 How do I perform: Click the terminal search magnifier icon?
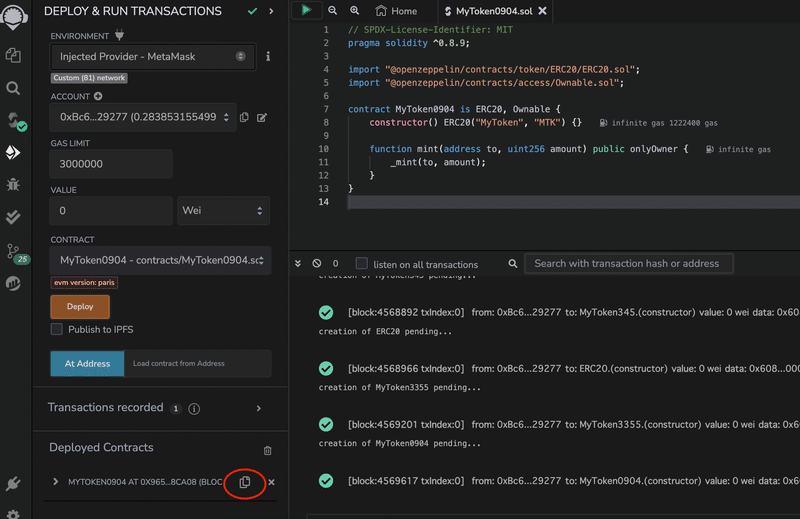tap(513, 263)
